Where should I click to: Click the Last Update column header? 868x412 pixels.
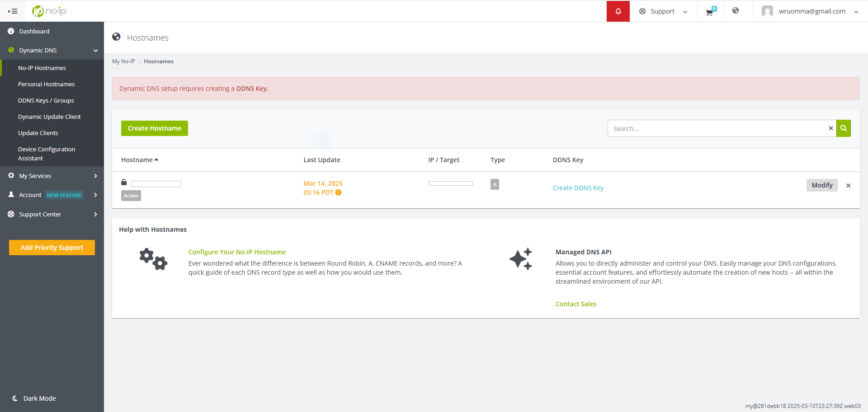click(322, 160)
